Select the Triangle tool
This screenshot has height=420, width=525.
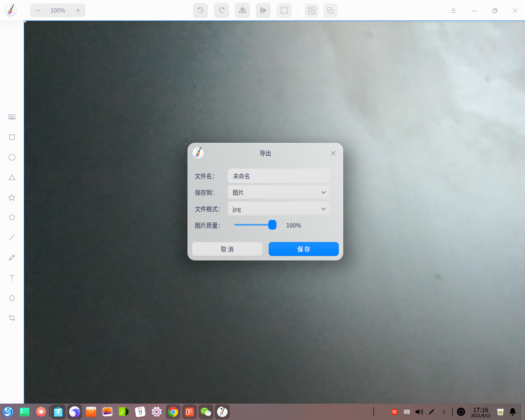point(12,177)
